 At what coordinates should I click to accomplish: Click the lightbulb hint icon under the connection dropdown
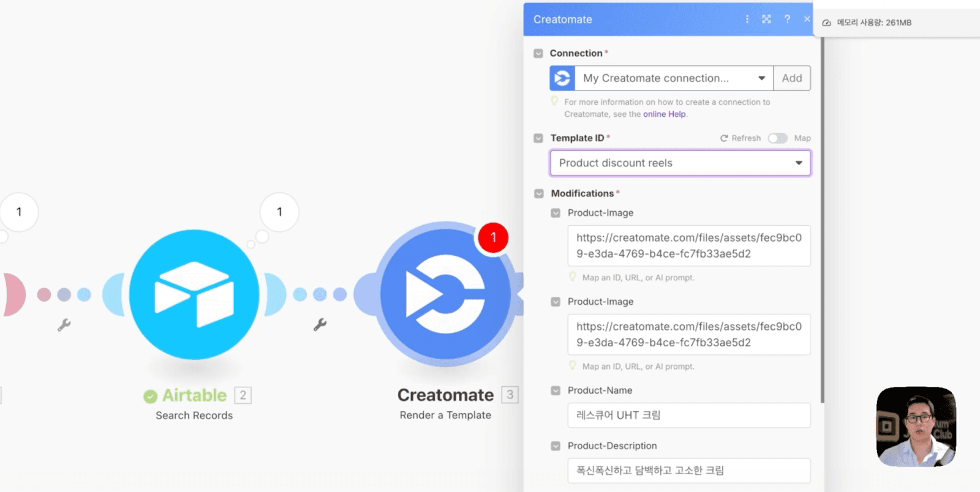click(554, 101)
